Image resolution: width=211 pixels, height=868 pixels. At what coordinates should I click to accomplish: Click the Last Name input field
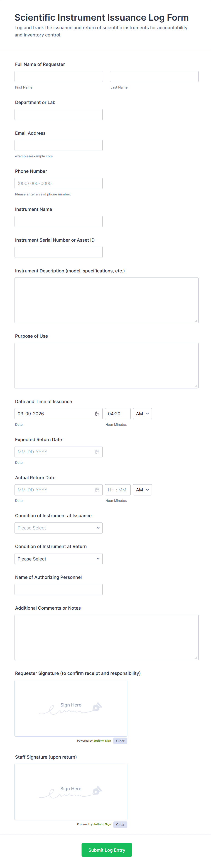(x=154, y=77)
